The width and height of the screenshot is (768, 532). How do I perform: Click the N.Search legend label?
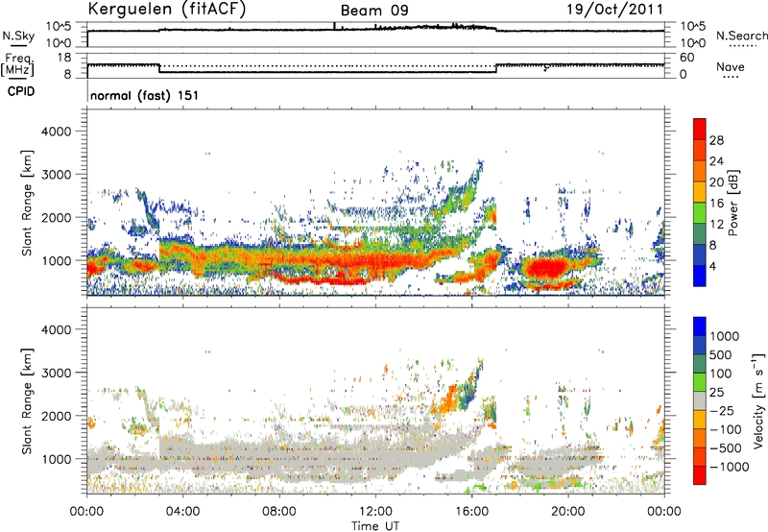[741, 36]
